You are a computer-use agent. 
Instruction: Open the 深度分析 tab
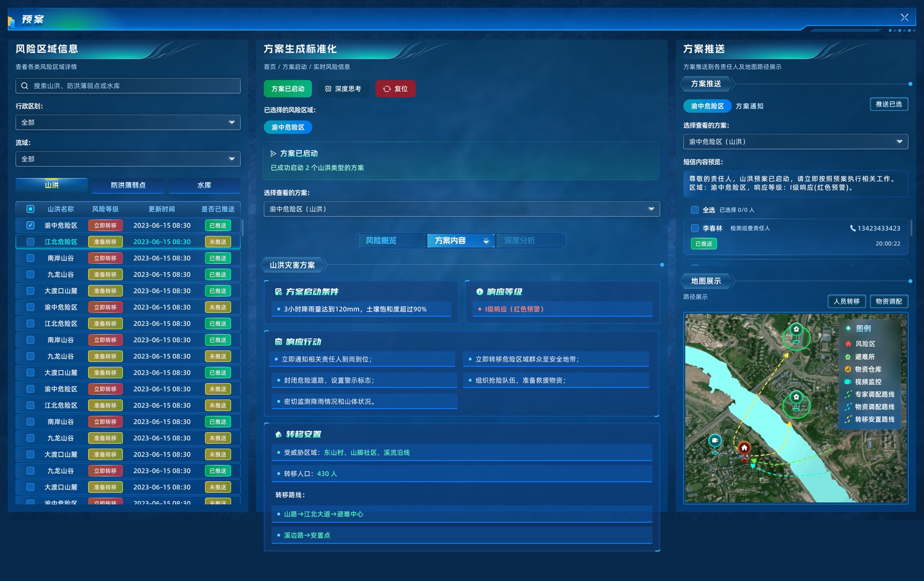530,241
